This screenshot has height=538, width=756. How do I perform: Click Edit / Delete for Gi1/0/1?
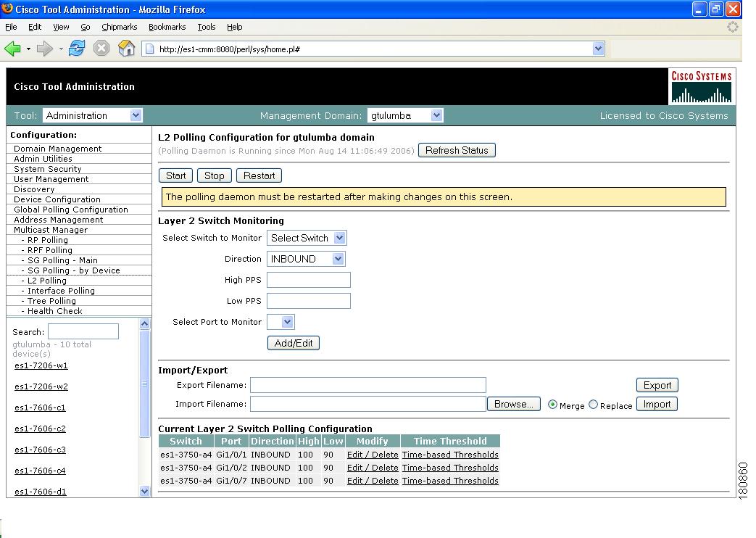tap(373, 455)
